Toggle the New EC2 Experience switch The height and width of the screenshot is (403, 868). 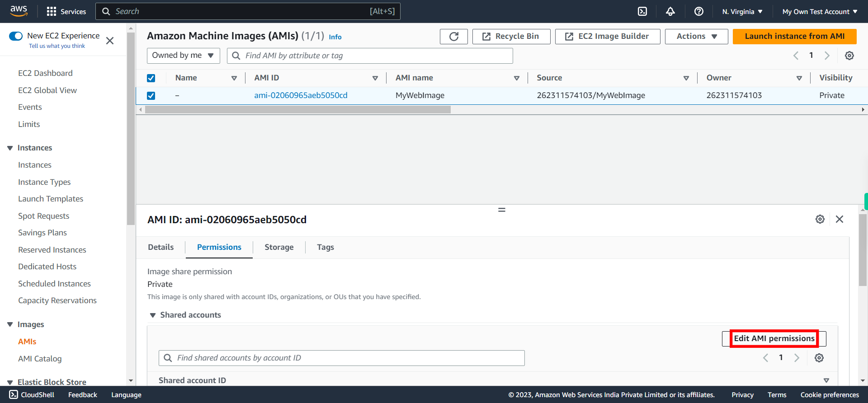click(x=16, y=36)
